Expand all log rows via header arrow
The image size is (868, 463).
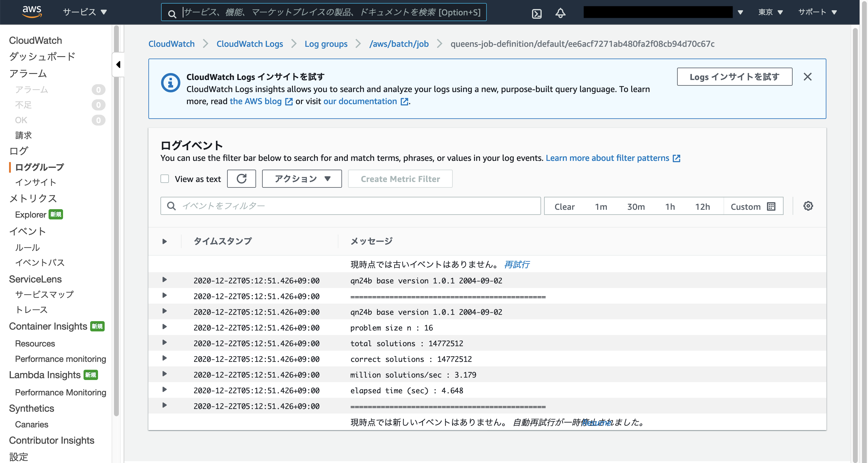point(164,241)
